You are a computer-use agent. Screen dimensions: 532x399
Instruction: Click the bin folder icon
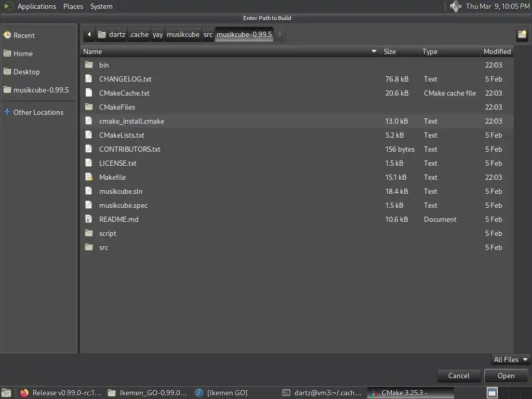[x=89, y=65]
